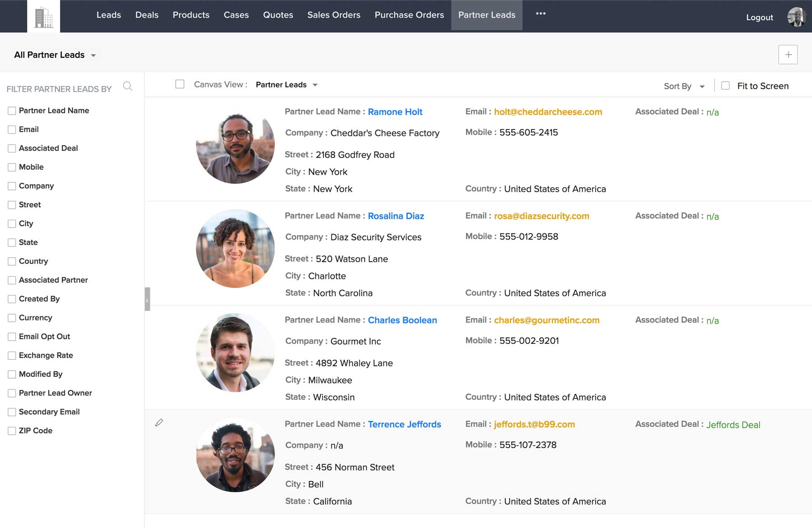The image size is (812, 528).
Task: Enable the Company filter checkbox
Action: [12, 186]
